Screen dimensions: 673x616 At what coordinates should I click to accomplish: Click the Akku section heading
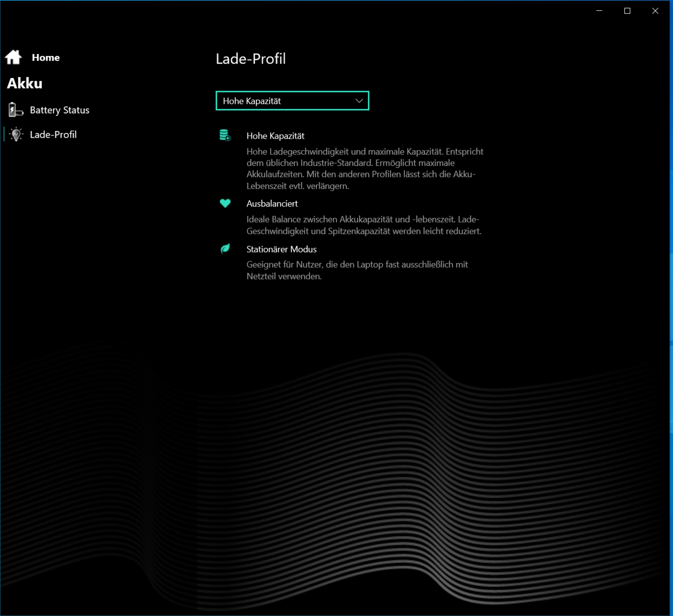click(x=25, y=83)
